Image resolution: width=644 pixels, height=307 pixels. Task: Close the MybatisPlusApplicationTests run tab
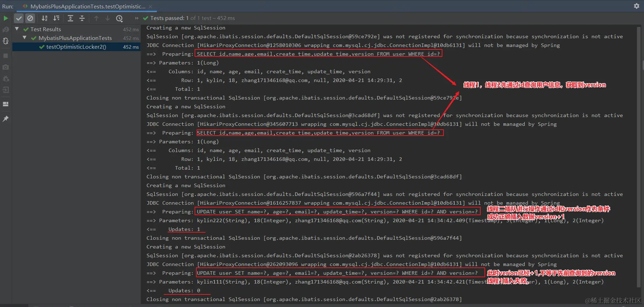coord(150,7)
